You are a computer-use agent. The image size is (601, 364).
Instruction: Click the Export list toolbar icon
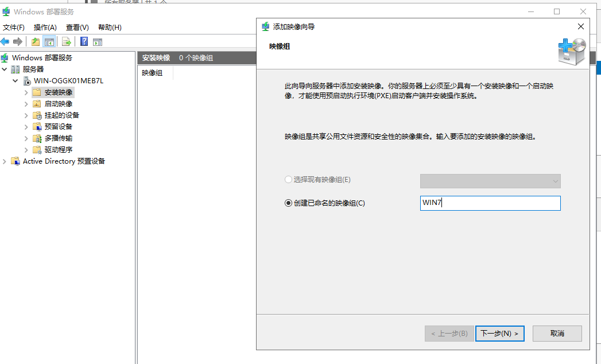(67, 42)
